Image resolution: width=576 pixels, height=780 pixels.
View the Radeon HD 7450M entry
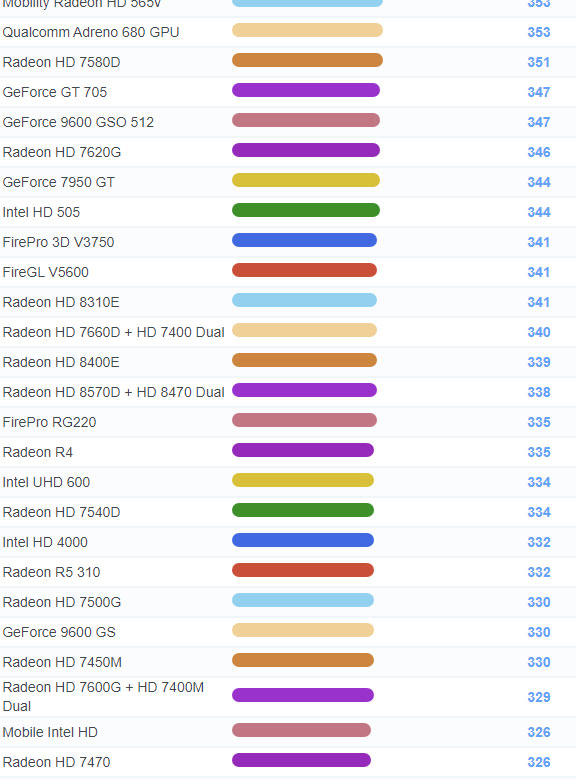[x=62, y=662]
